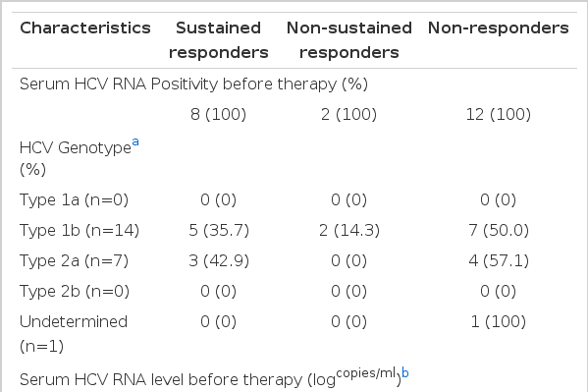Click the 4 (57.1) cell value
Image resolution: width=588 pixels, height=392 pixels.
click(x=499, y=260)
